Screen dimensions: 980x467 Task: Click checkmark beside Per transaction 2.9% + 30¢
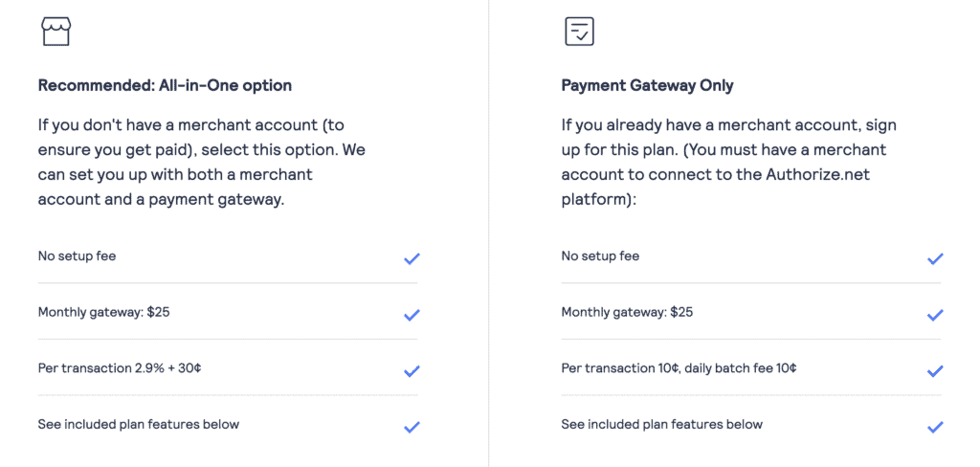[x=412, y=371]
